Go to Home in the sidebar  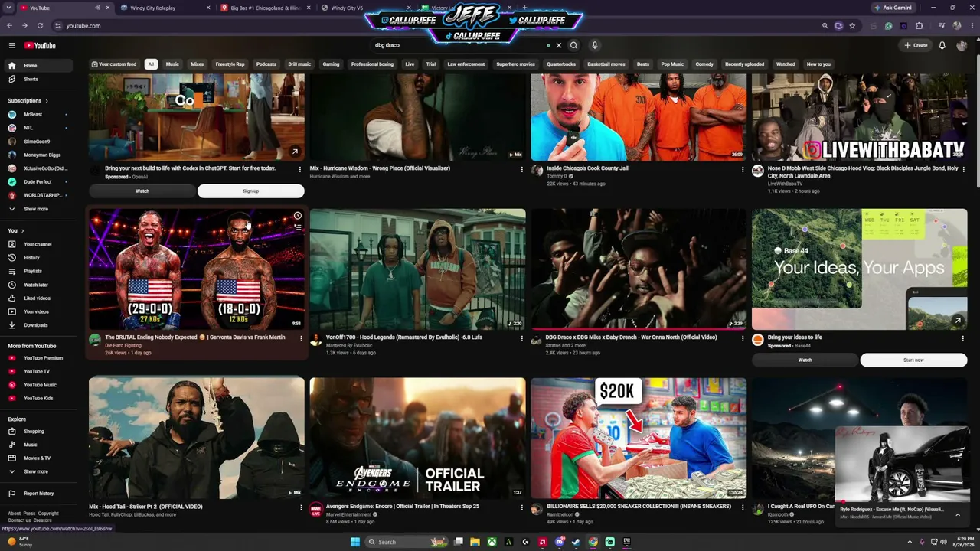(40, 66)
